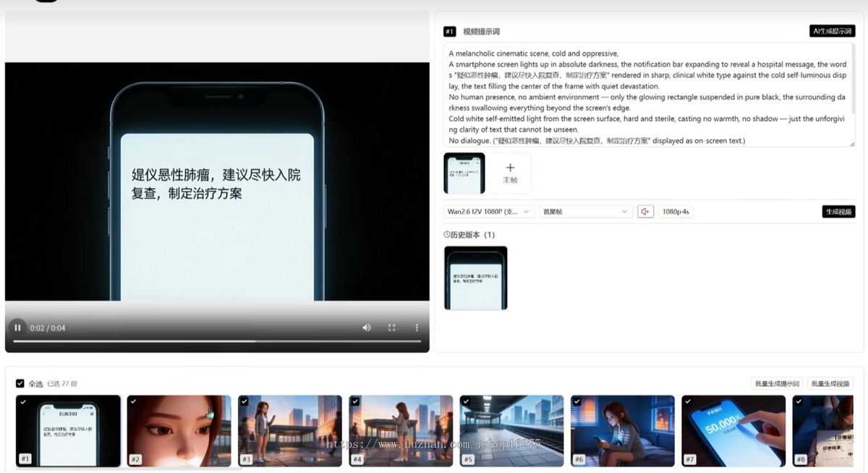Screen dimensions: 868x473
Task: Toggle checkbox on clip #6
Action: click(x=576, y=401)
